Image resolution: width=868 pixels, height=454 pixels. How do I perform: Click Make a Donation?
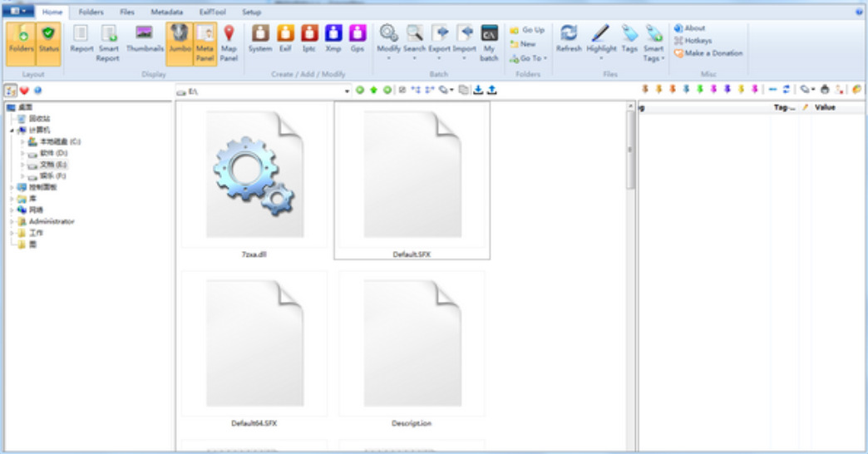pyautogui.click(x=708, y=53)
